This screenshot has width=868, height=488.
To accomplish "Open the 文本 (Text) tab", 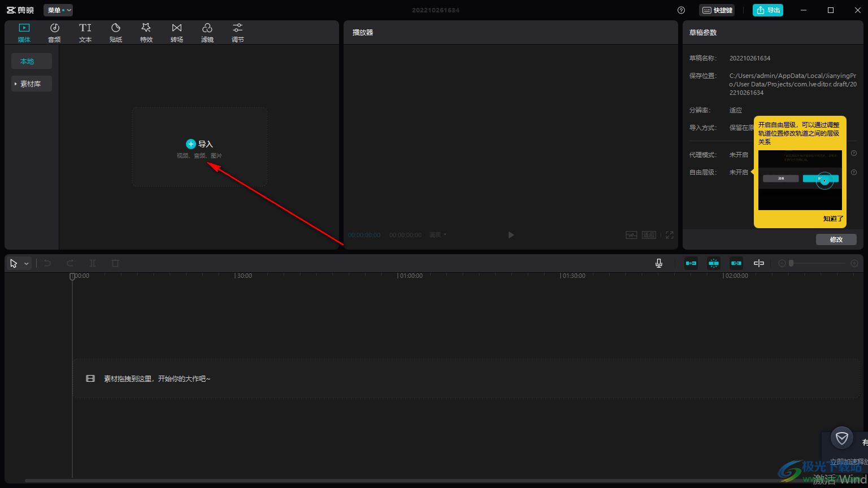I will click(x=85, y=33).
